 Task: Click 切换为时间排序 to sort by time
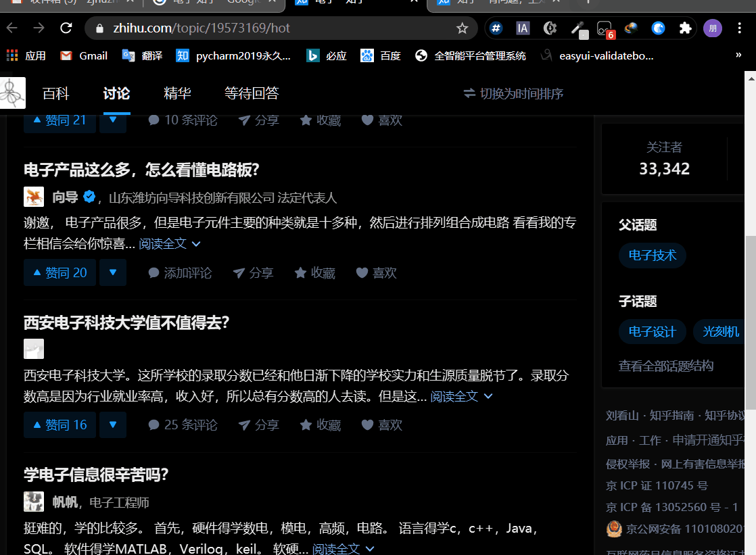point(513,94)
